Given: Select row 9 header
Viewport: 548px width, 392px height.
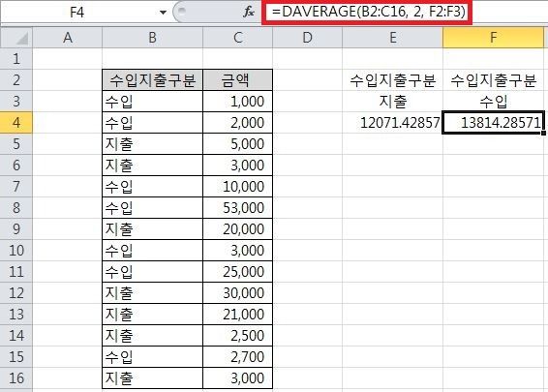Looking at the screenshot, I should point(16,229).
